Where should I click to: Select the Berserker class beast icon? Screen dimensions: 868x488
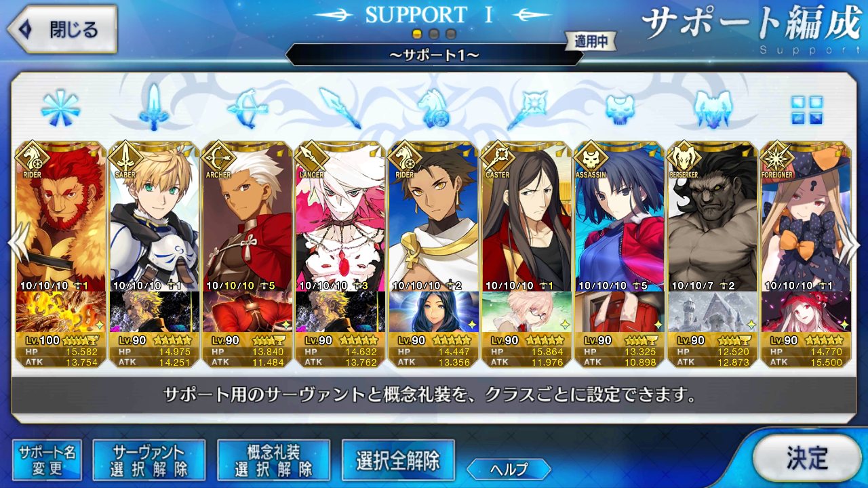[713, 109]
